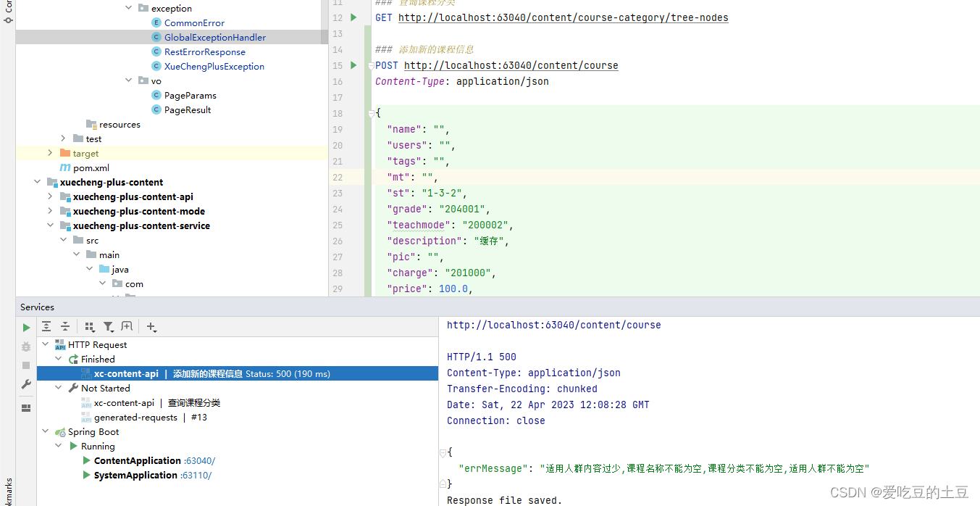Collapse the exception package
This screenshot has width=980, height=506.
(128, 8)
